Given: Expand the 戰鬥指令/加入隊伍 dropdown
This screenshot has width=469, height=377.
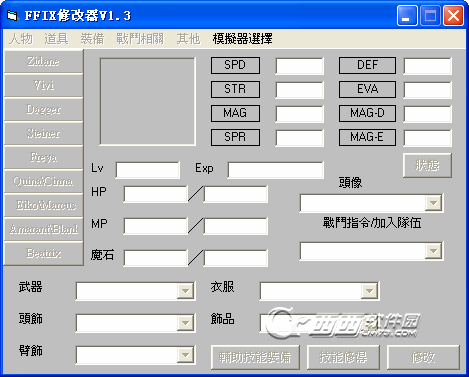Looking at the screenshot, I should (433, 251).
